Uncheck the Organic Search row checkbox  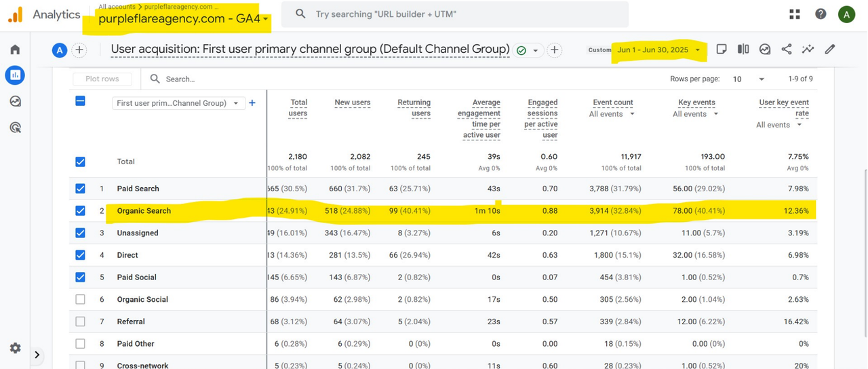click(80, 210)
